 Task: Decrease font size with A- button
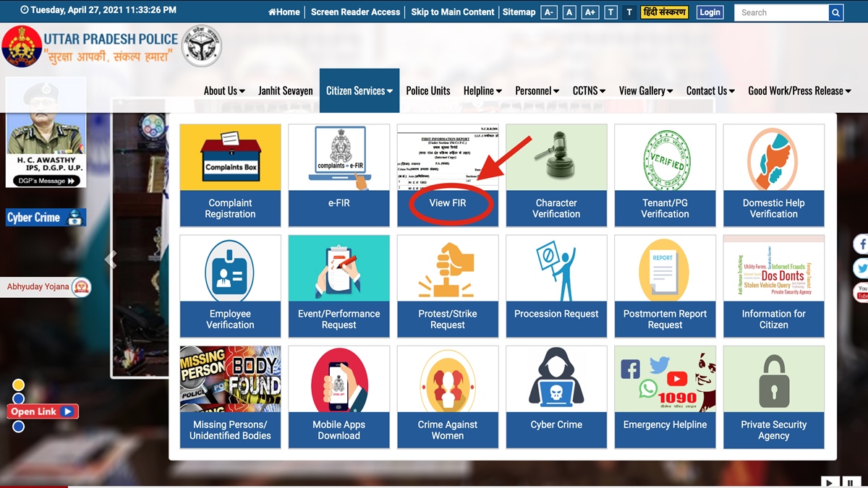(x=549, y=12)
